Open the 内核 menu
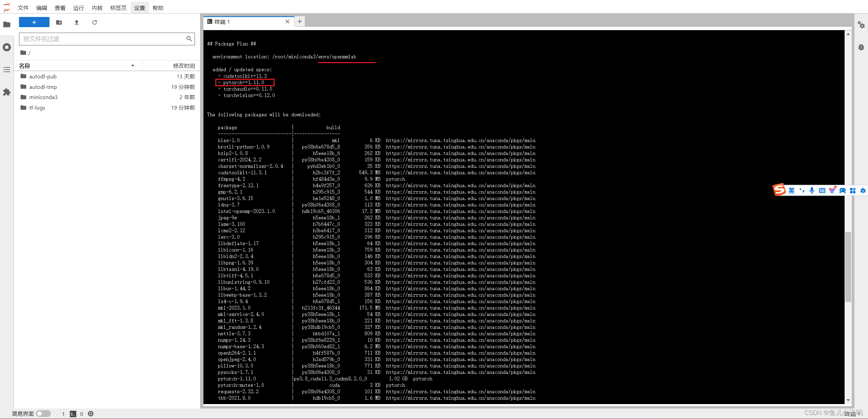The image size is (868, 419). (x=97, y=7)
